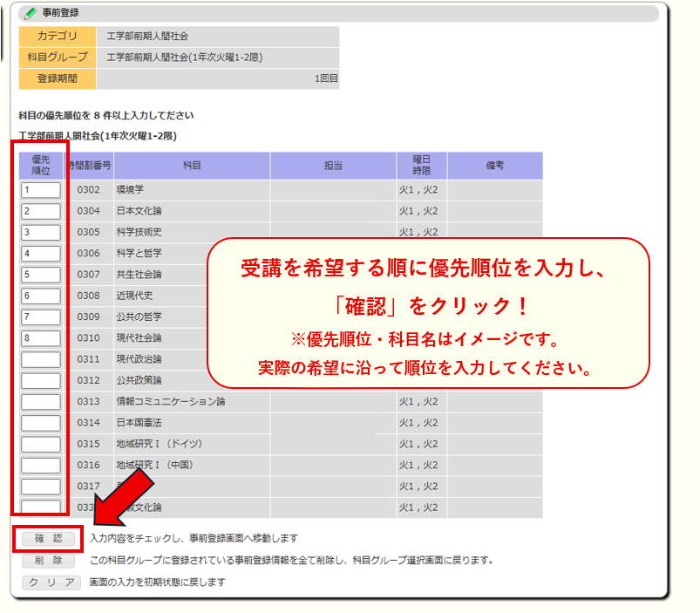Viewport: 700px width, 613px height.
Task: Click the 確認 button
Action: pyautogui.click(x=48, y=538)
